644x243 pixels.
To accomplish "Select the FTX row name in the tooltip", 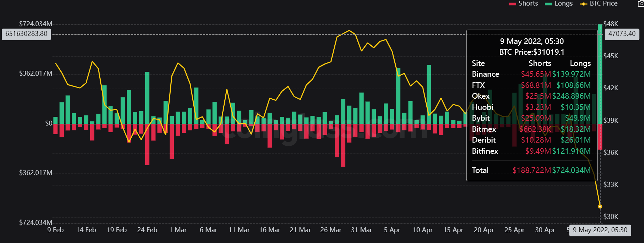I will [478, 85].
